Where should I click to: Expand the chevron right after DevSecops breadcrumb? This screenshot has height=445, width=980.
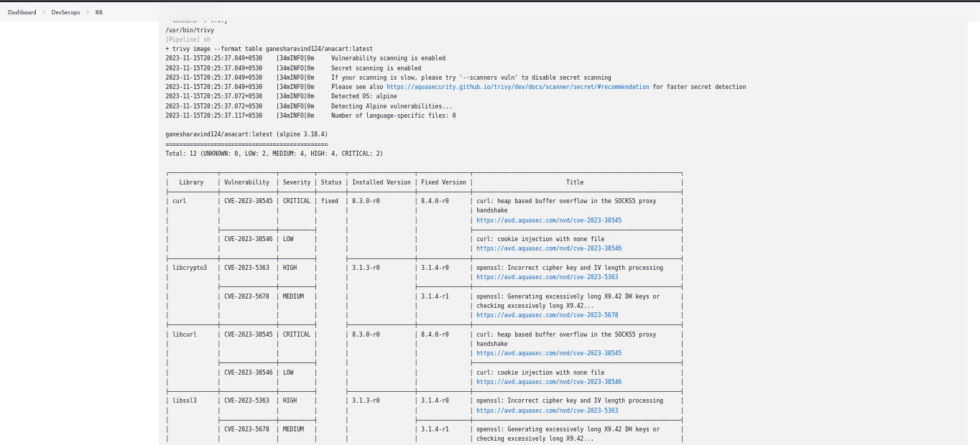coord(88,12)
